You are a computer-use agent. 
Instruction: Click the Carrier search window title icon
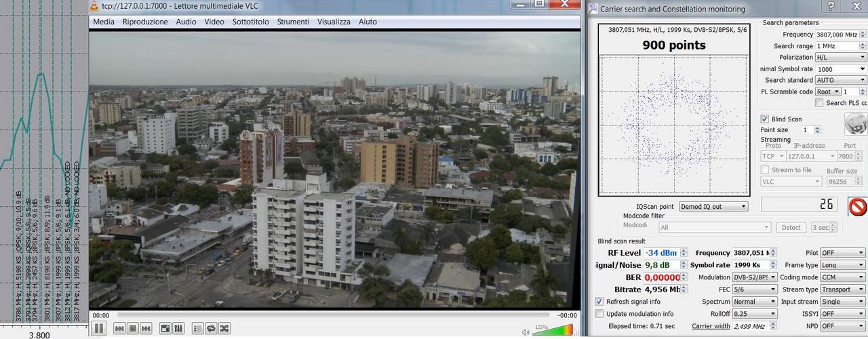click(593, 8)
